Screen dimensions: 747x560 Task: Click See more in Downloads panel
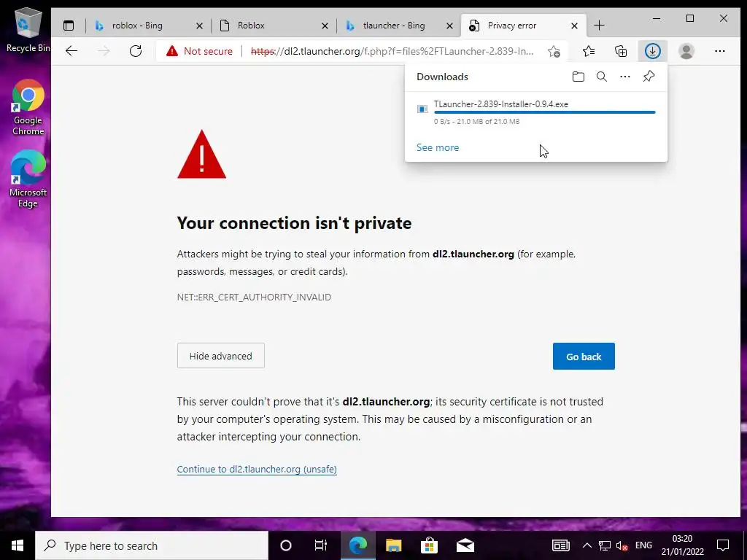pyautogui.click(x=438, y=147)
